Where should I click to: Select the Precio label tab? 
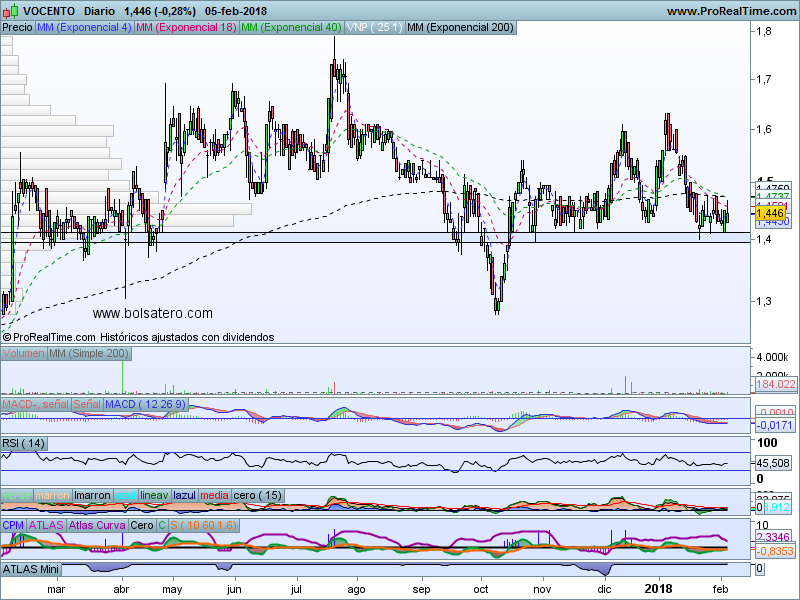point(17,28)
